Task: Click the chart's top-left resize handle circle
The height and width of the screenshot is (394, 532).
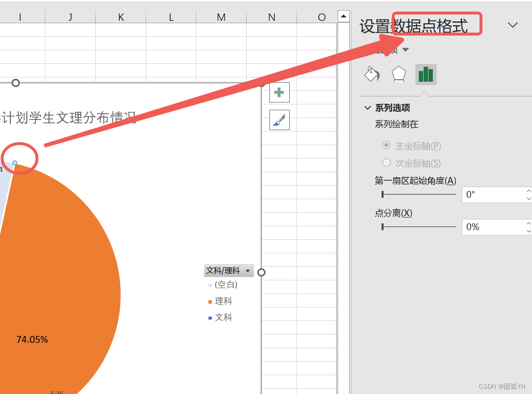Action: 15,83
